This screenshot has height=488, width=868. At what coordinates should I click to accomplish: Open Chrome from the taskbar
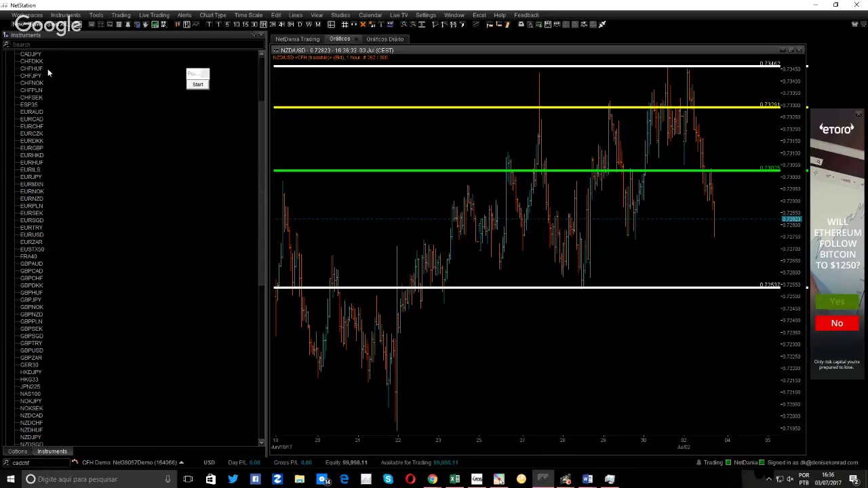433,479
